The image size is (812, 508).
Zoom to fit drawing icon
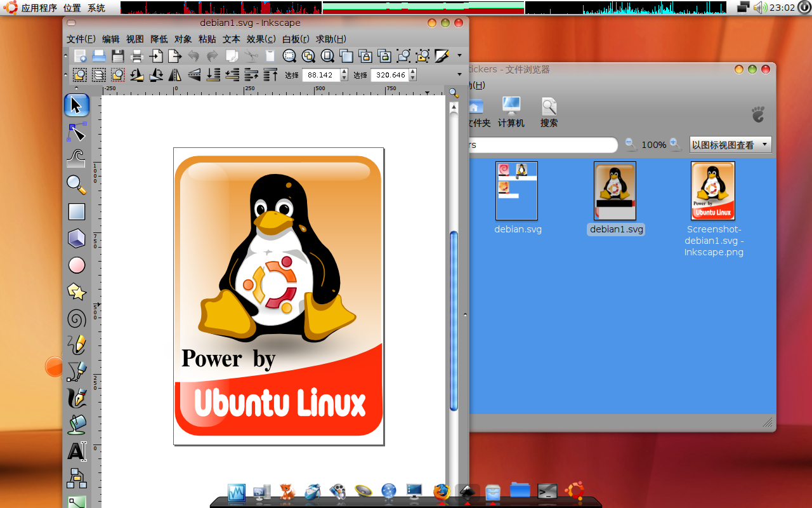(x=308, y=56)
